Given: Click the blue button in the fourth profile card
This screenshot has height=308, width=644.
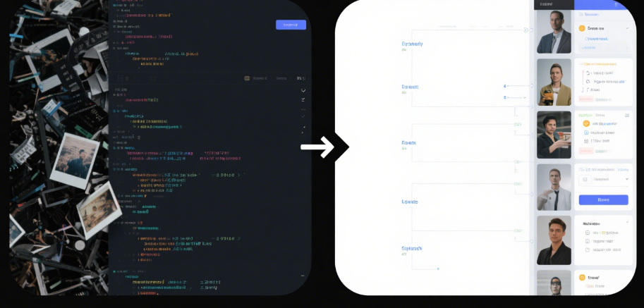Looking at the screenshot, I should [x=603, y=199].
